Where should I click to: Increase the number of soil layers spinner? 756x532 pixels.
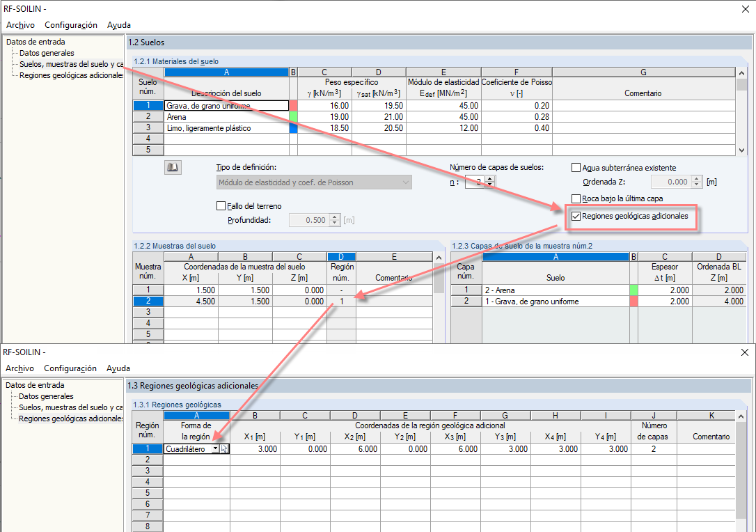[490, 179]
